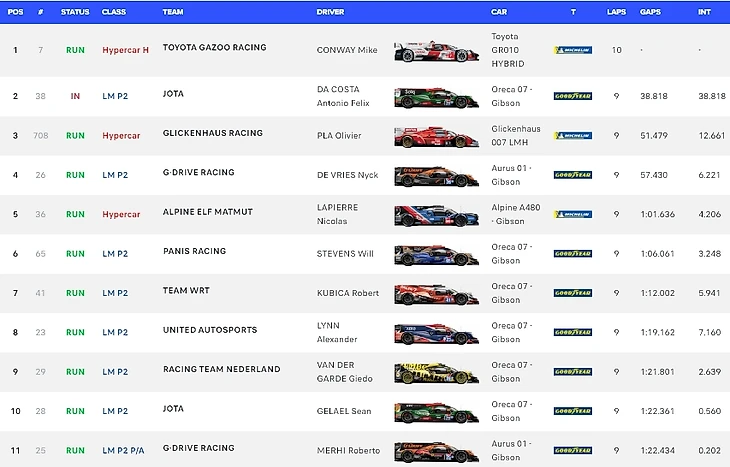Sort by the GAPS column header
730x467 pixels.
650,12
